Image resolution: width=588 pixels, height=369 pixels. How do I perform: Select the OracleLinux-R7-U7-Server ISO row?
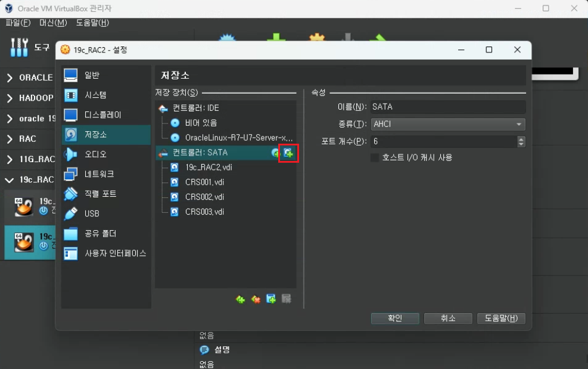click(225, 138)
